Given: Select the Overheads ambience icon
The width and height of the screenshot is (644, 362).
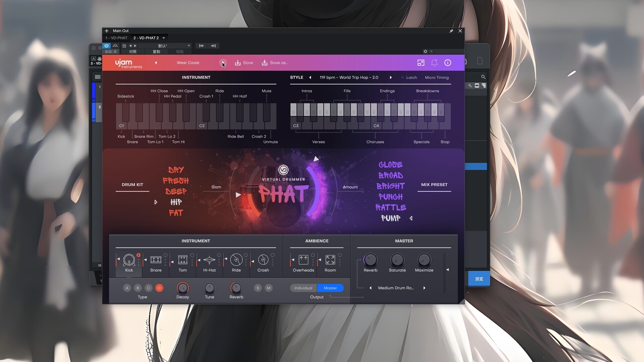Looking at the screenshot, I should coord(304,260).
